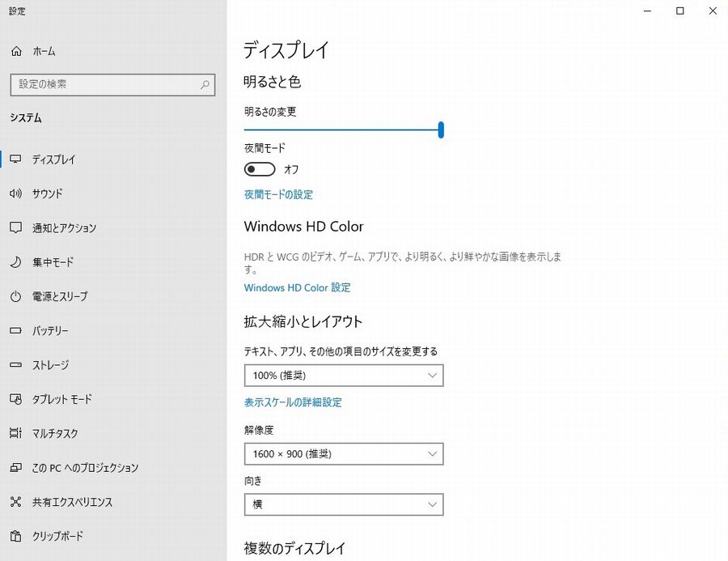This screenshot has height=561, width=728.
Task: Maximize the 設定 window
Action: coord(680,11)
